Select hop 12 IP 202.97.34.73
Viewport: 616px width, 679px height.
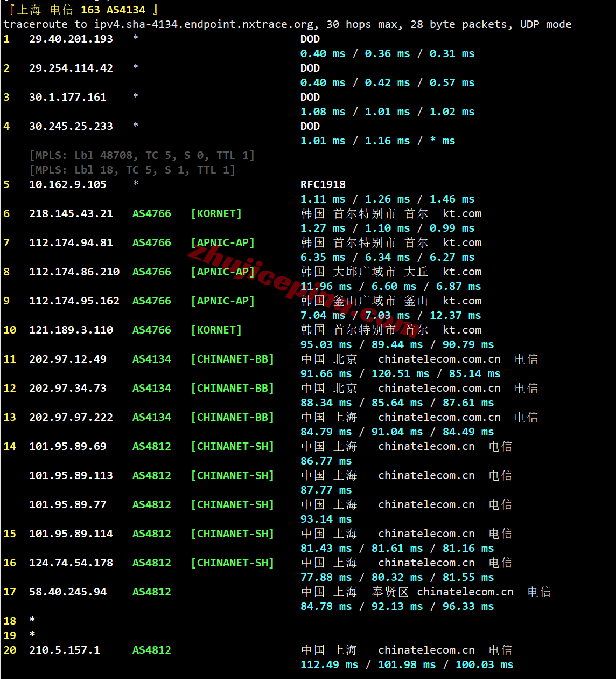coord(68,388)
